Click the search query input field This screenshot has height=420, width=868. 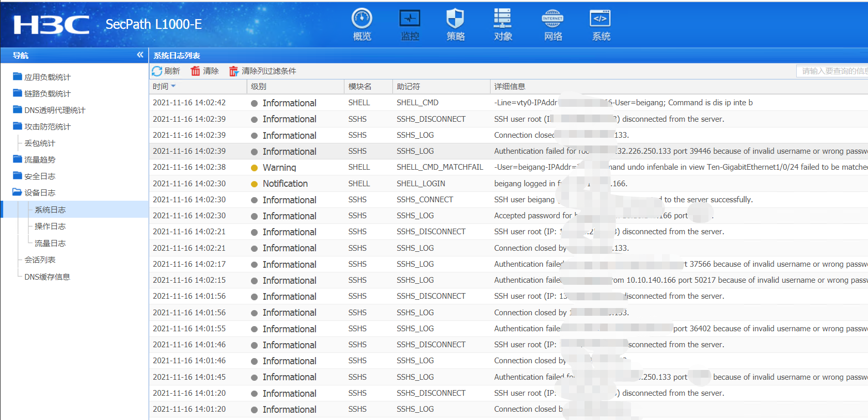click(831, 71)
